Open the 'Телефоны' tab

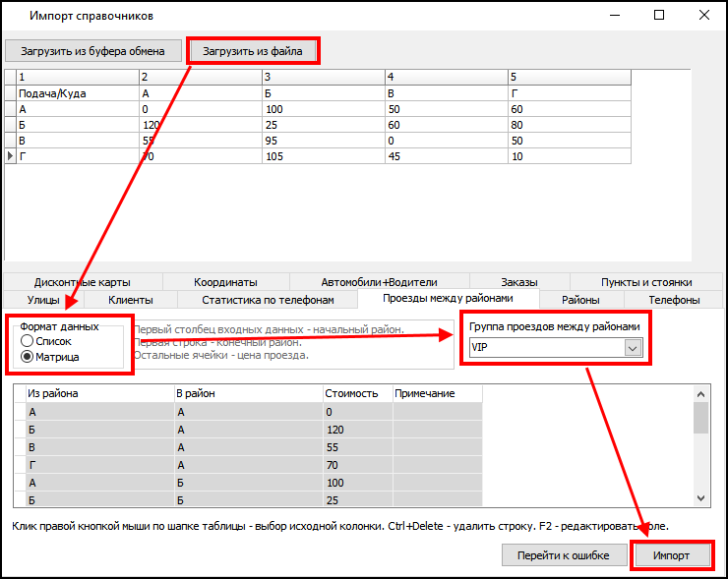click(674, 300)
